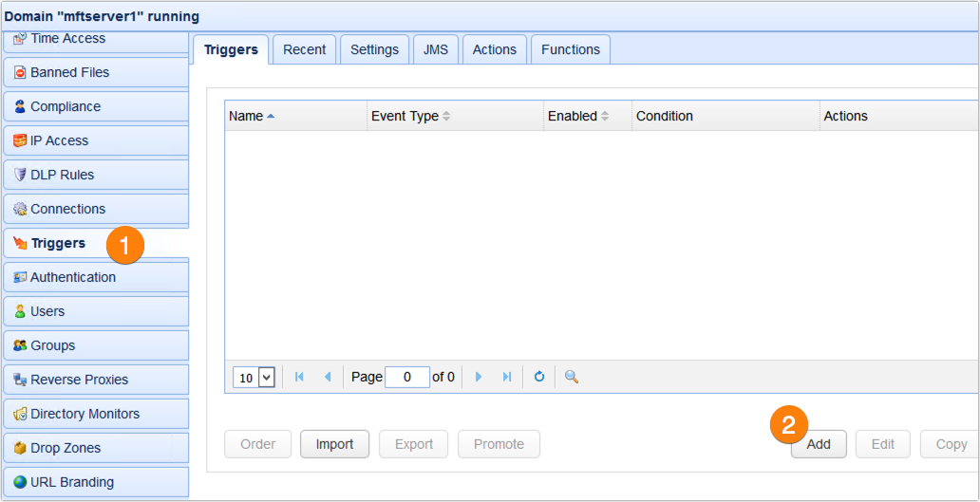Go to first page of triggers
This screenshot has width=980, height=502.
(x=299, y=377)
